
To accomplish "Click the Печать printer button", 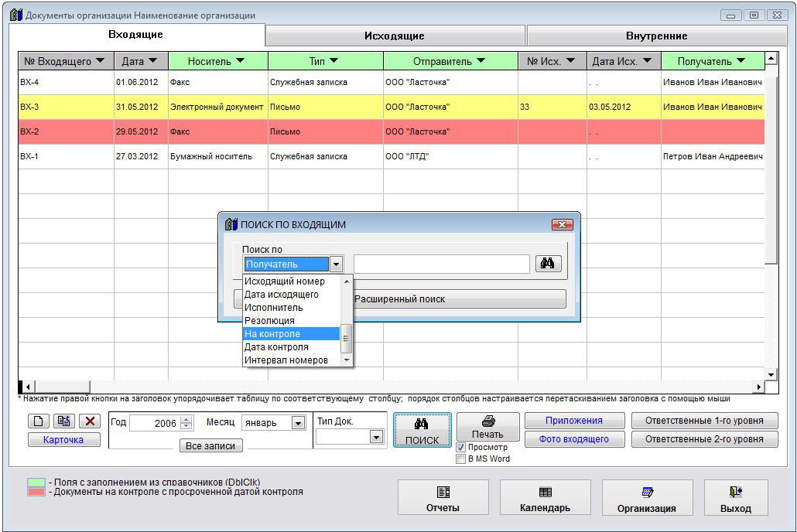I will (x=487, y=427).
